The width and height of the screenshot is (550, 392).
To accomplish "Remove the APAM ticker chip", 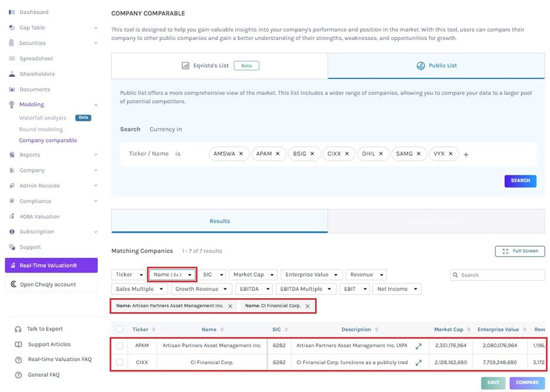I will [x=278, y=154].
